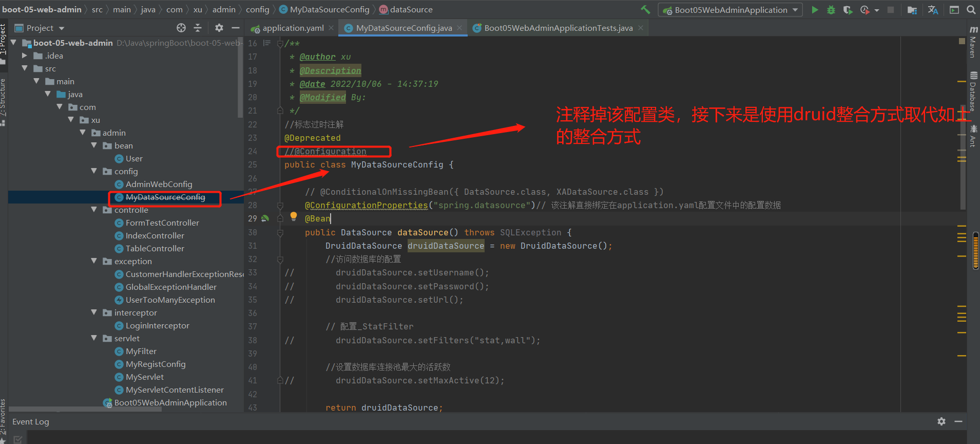The image size is (980, 444).
Task: Click the Profiler run icon in toolbar
Action: pyautogui.click(x=864, y=10)
